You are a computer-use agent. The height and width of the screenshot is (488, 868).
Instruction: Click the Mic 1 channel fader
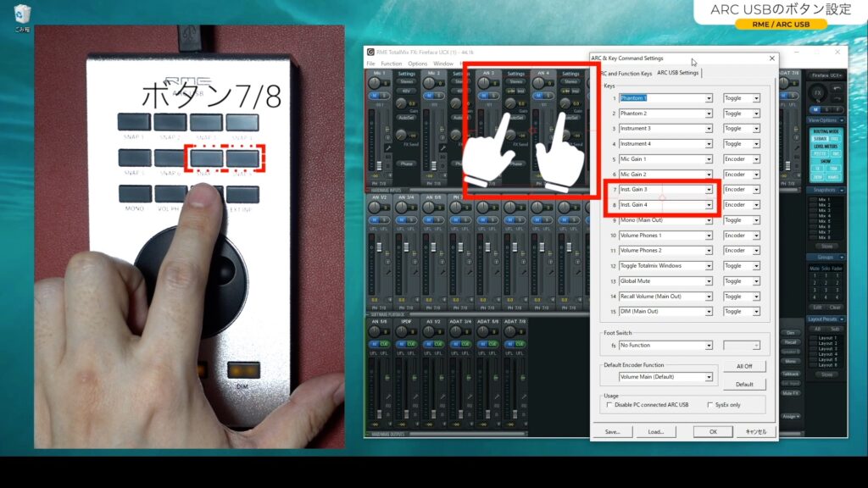(379, 165)
